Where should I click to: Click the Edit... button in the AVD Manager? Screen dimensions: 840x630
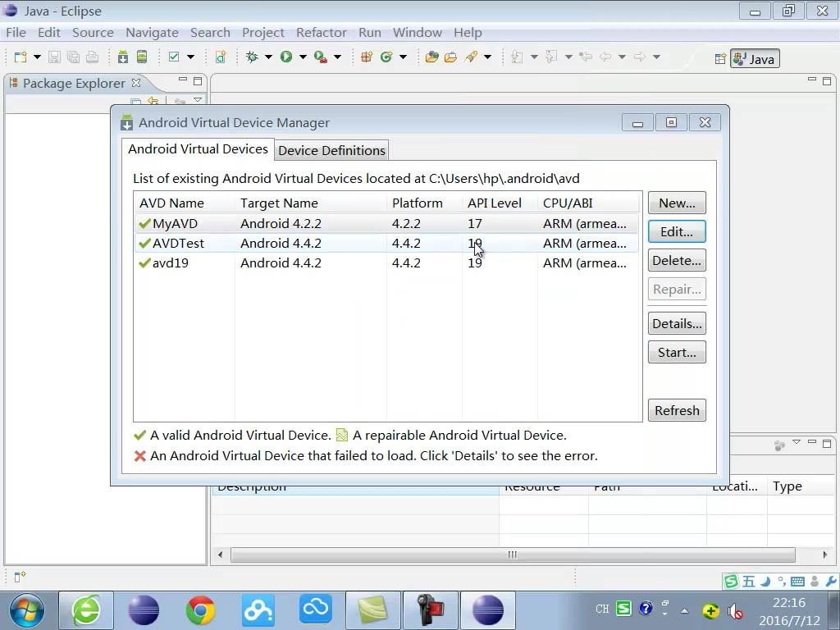pos(677,232)
